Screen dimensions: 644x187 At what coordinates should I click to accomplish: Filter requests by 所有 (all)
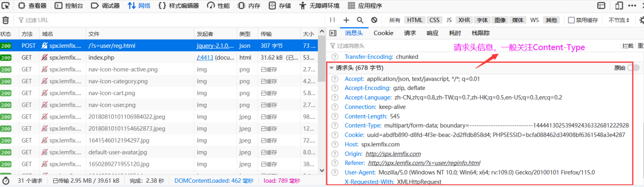[395, 20]
